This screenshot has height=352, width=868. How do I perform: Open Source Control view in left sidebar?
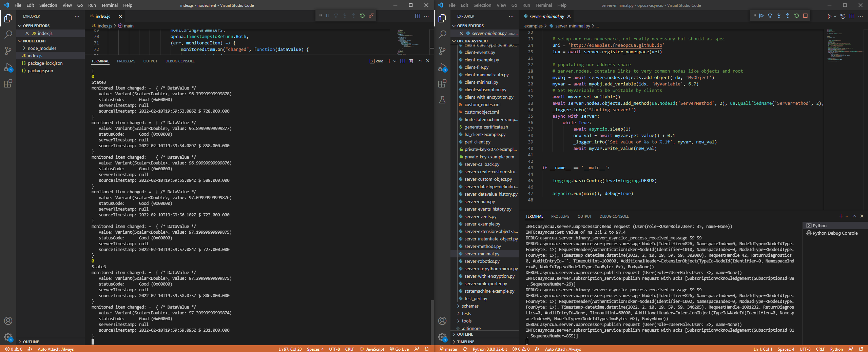coord(8,51)
